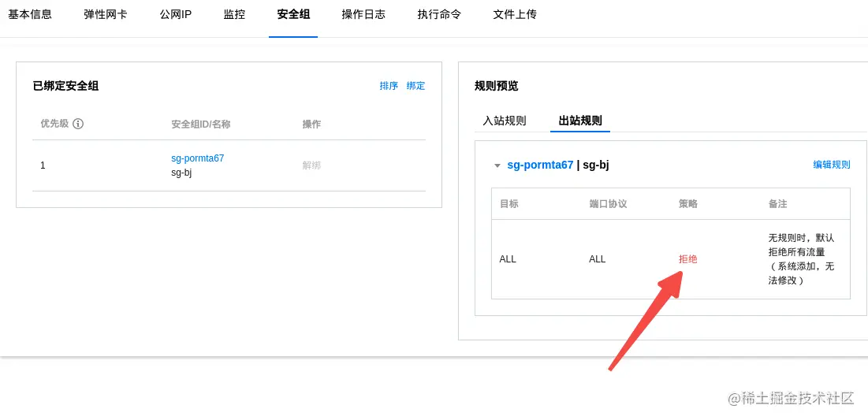Open the 公网IP tab

click(x=176, y=14)
